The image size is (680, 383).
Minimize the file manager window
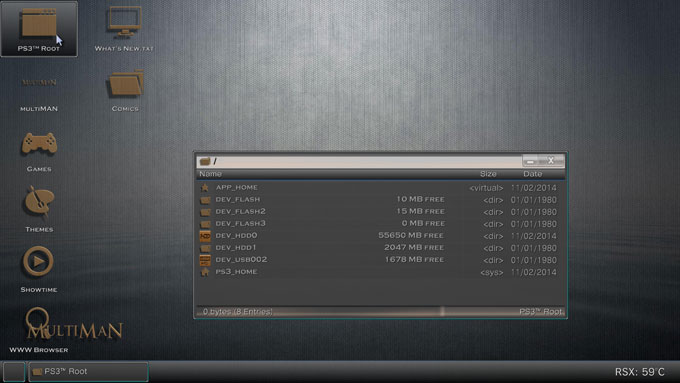click(530, 161)
